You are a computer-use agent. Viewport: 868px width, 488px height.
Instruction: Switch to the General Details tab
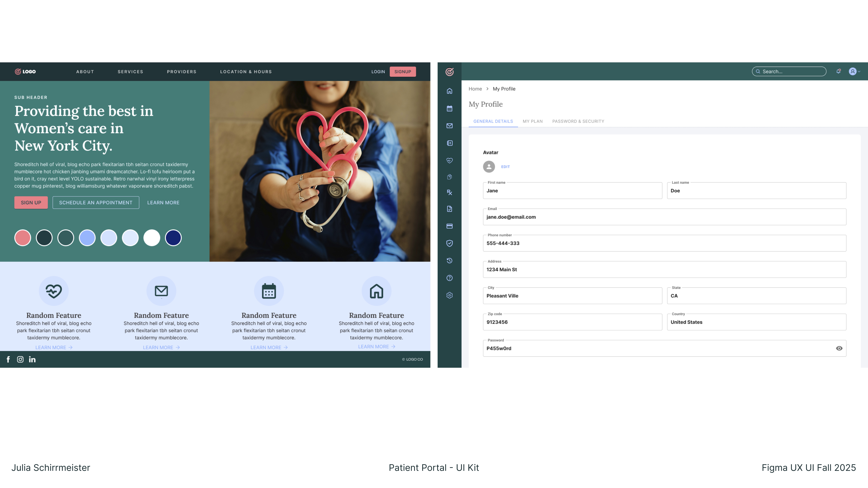(493, 121)
